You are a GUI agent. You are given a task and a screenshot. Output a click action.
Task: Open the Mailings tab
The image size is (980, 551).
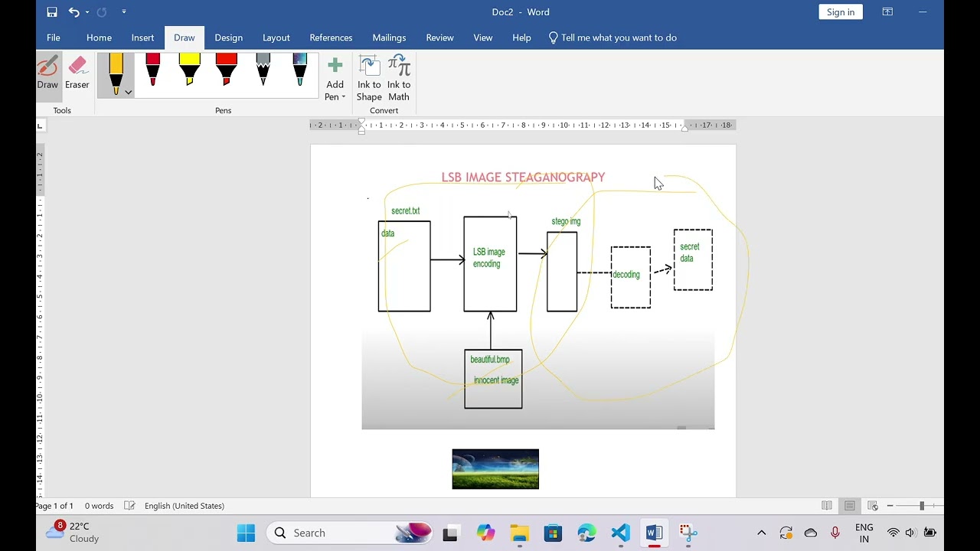[x=389, y=37]
